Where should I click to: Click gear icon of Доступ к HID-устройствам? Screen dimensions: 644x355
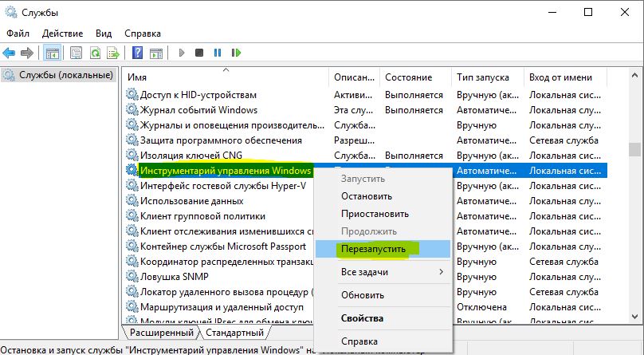pyautogui.click(x=132, y=94)
